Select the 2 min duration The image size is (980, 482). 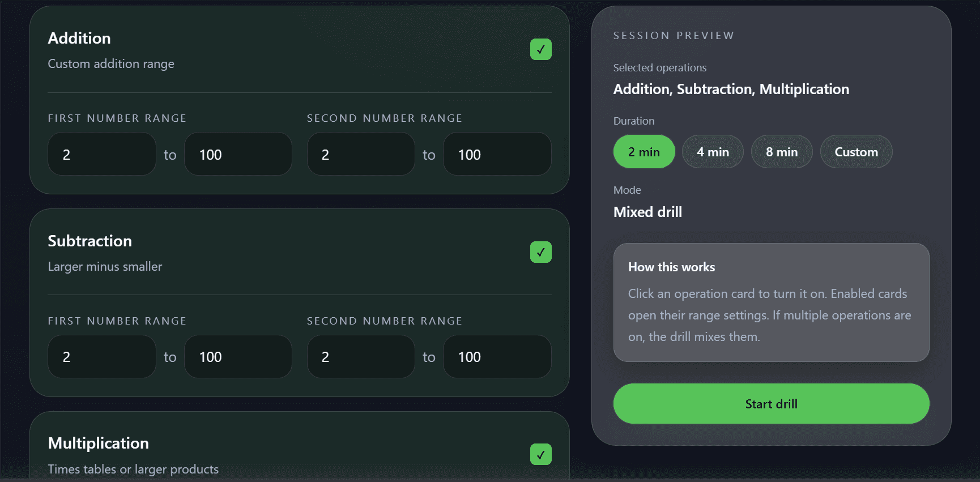(644, 152)
